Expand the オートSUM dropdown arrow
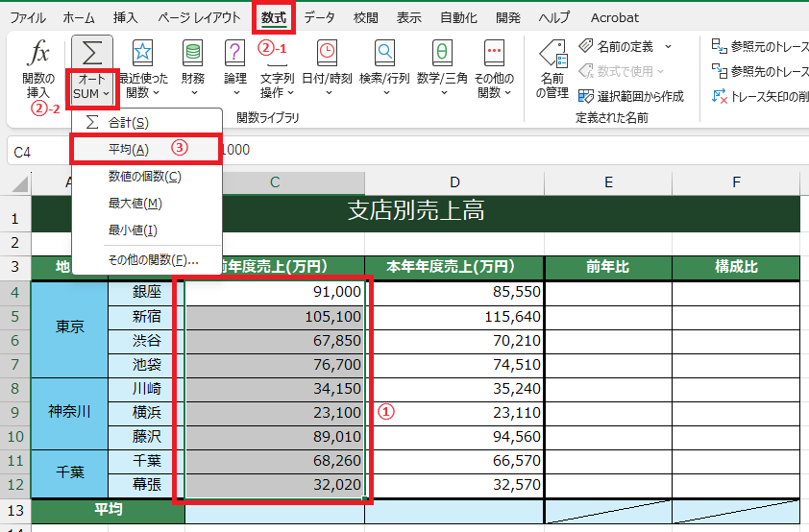The height and width of the screenshot is (532, 809). pos(106,94)
